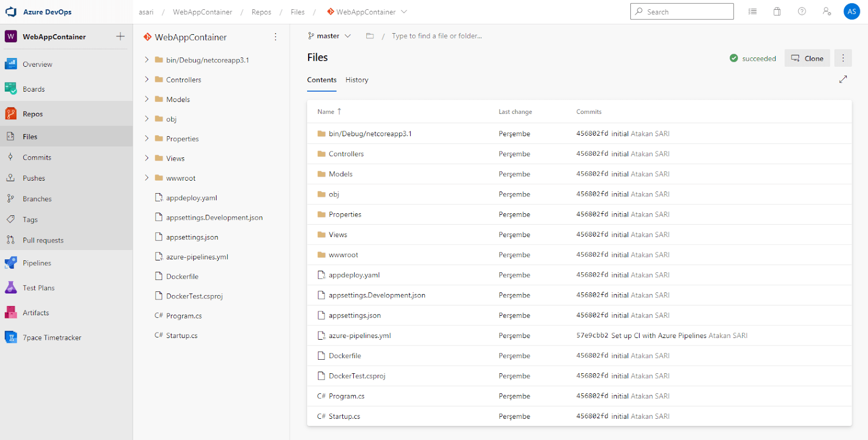Click the W project avatar icon
Screen dimensions: 868x440
(x=11, y=36)
